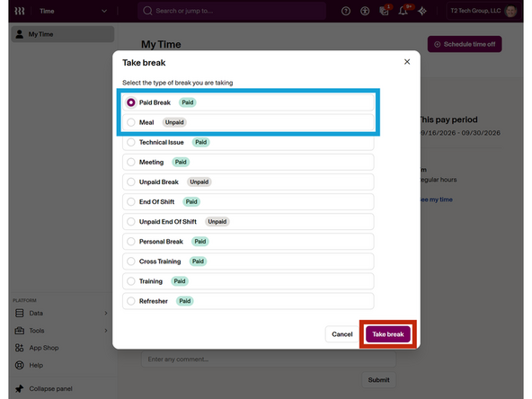Viewport: 532px width, 399px height.
Task: Close the Take break dialog
Action: pos(407,62)
